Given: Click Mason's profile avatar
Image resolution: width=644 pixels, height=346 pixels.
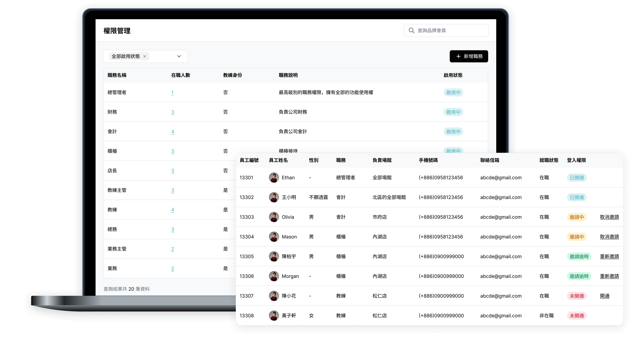Looking at the screenshot, I should pos(274,237).
